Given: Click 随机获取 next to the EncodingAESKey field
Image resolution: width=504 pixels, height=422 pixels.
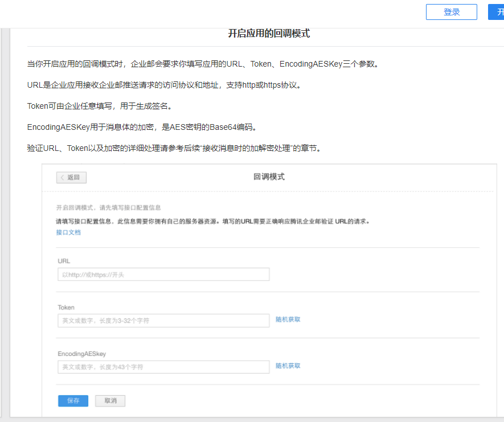Looking at the screenshot, I should 288,366.
